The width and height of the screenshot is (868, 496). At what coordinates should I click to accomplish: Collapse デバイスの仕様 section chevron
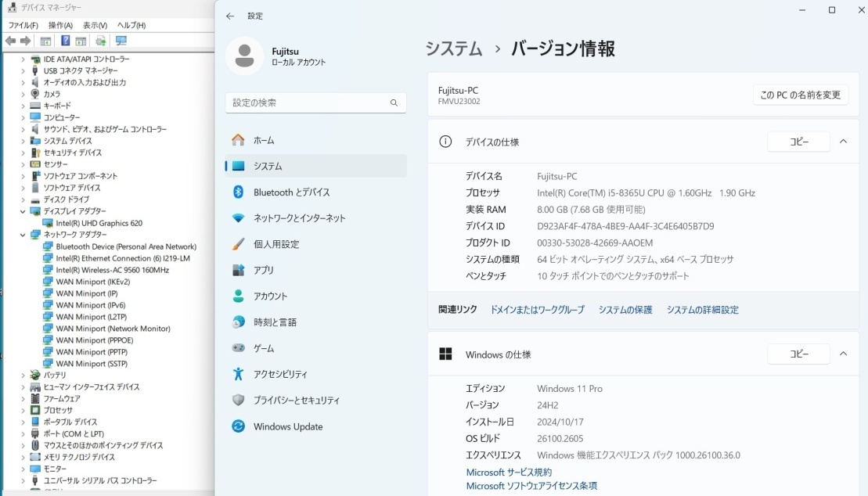(x=843, y=142)
